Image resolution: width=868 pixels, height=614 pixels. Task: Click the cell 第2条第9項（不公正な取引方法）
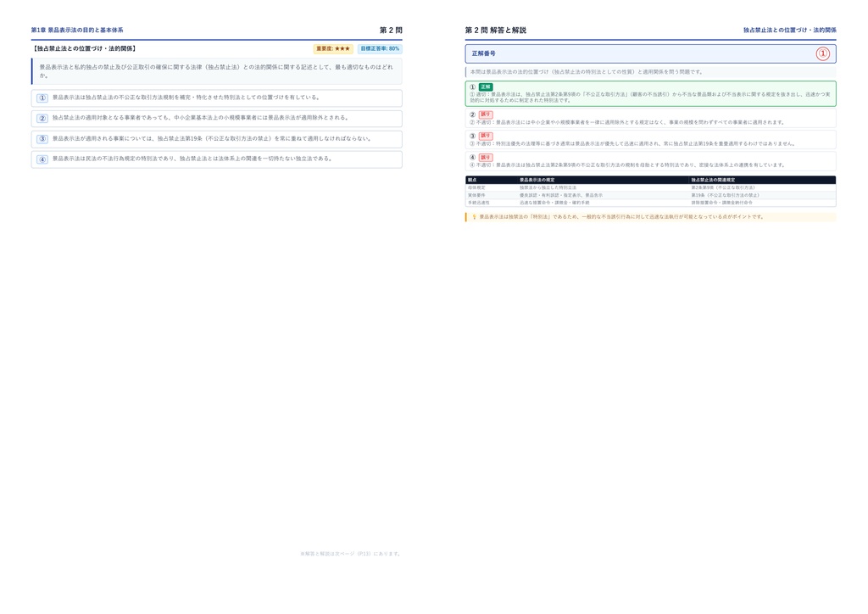723,187
